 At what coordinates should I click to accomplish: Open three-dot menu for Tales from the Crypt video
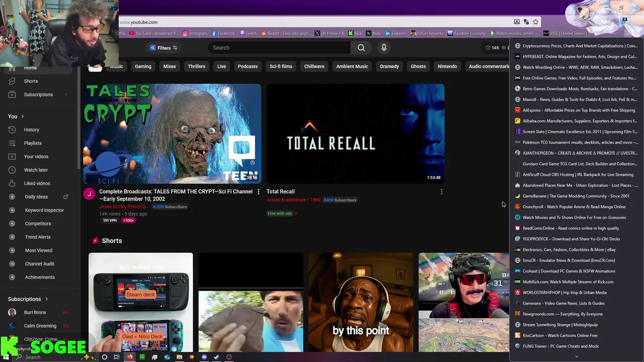pyautogui.click(x=259, y=192)
